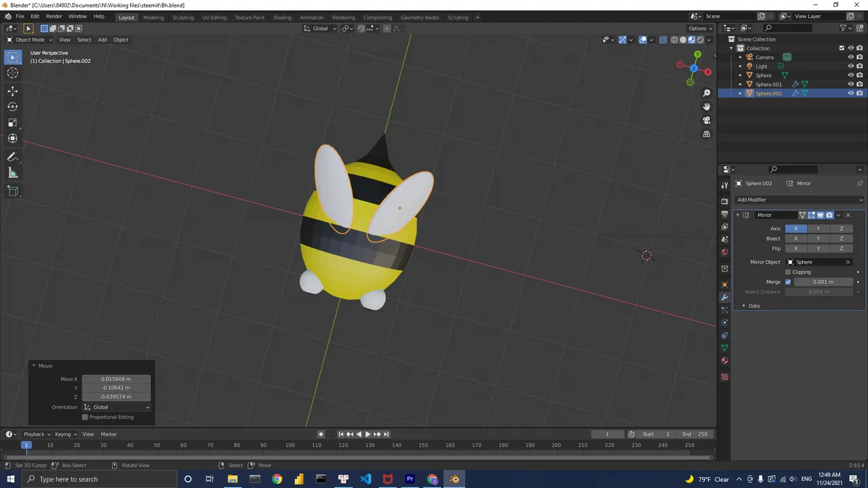This screenshot has height=488, width=868.
Task: Switch to Geometry Nodes workspace tab
Action: (420, 17)
